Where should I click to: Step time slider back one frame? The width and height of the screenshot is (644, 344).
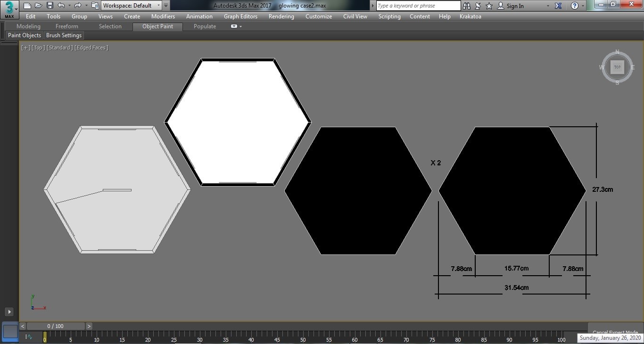[22, 326]
